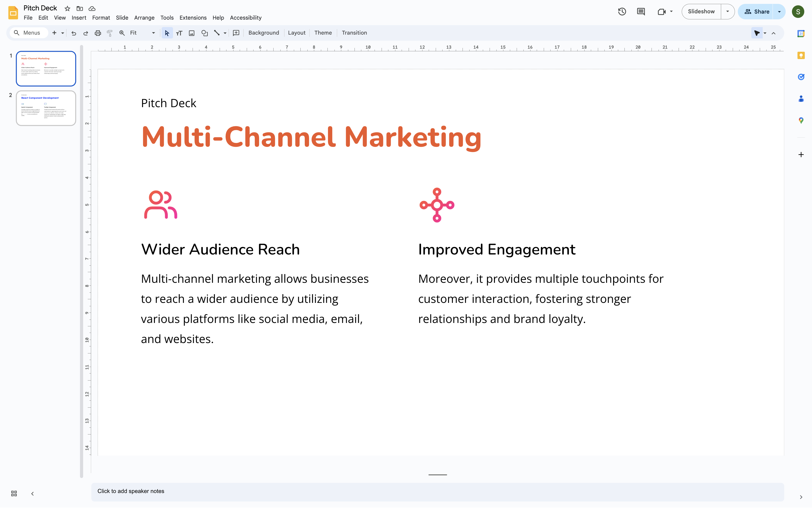This screenshot has width=812, height=508.
Task: Open the Arrange menu
Action: 144,17
